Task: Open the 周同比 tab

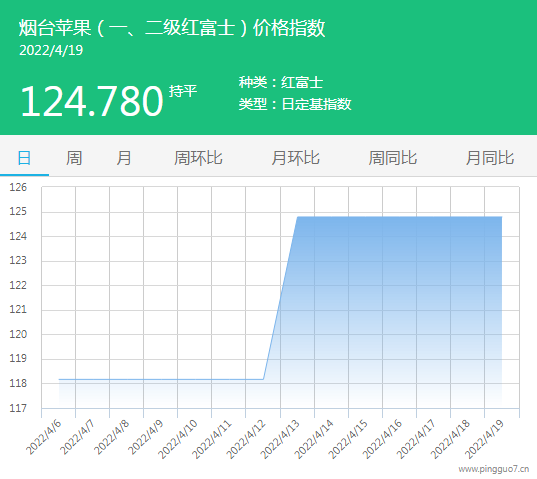Action: [x=393, y=158]
